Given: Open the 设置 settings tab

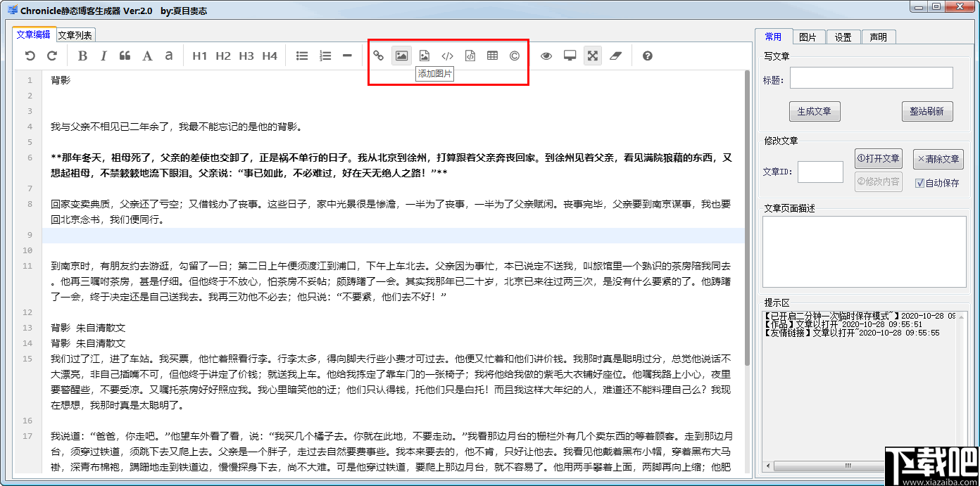Looking at the screenshot, I should click(x=843, y=37).
